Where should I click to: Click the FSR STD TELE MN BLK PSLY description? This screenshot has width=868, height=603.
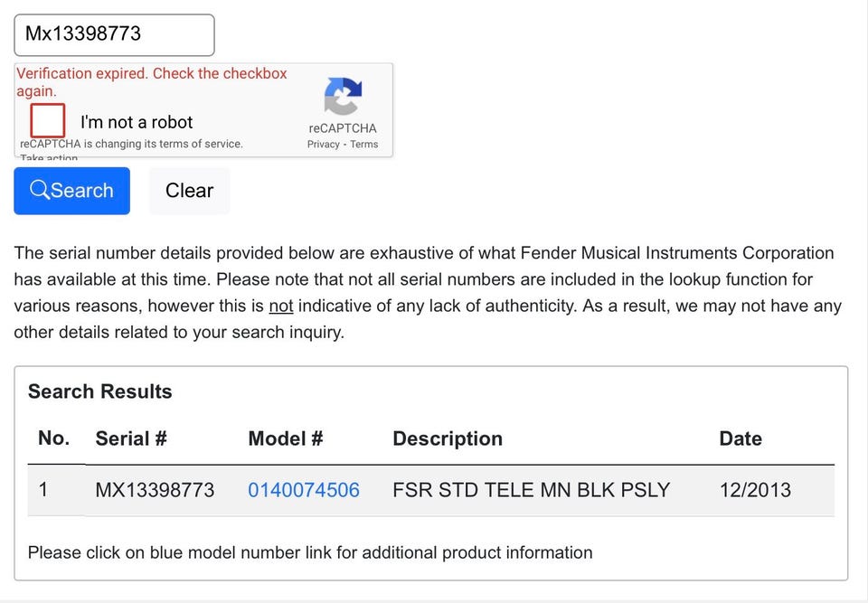(531, 490)
